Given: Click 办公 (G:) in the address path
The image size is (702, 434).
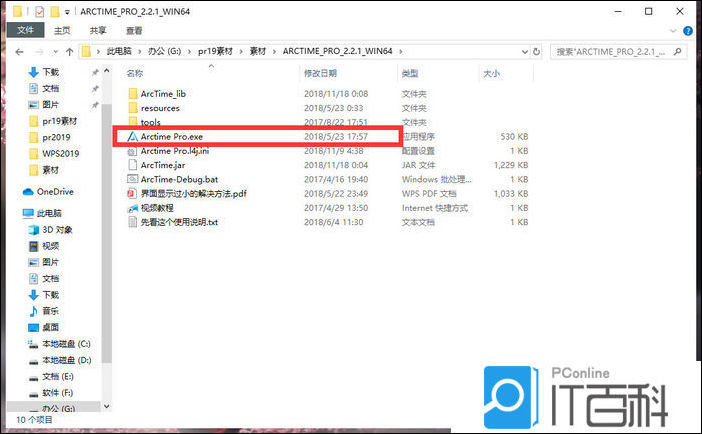Looking at the screenshot, I should (164, 52).
